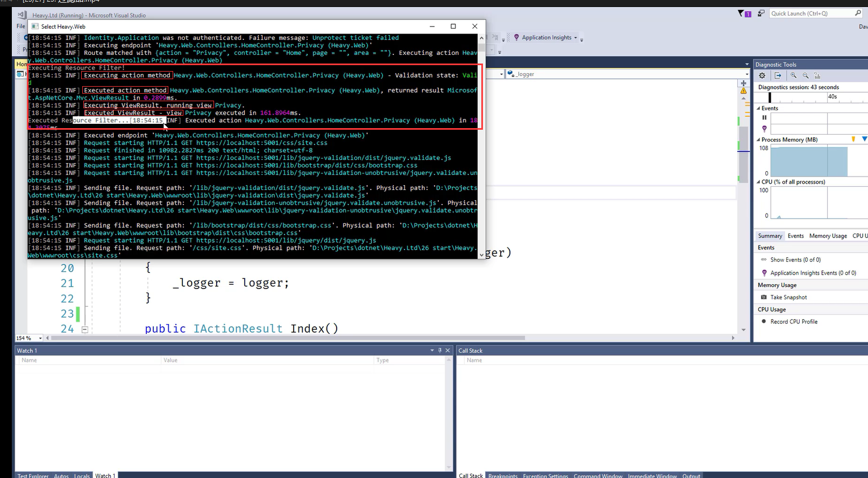Screen dimensions: 868x478
Task: Click the Visual Studio logo icon
Action: 23,15
